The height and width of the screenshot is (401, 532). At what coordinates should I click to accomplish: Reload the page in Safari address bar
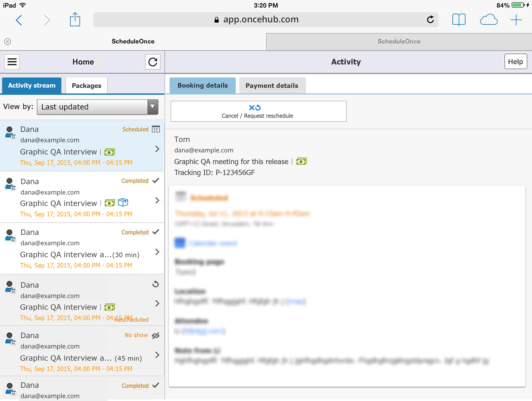coord(430,20)
